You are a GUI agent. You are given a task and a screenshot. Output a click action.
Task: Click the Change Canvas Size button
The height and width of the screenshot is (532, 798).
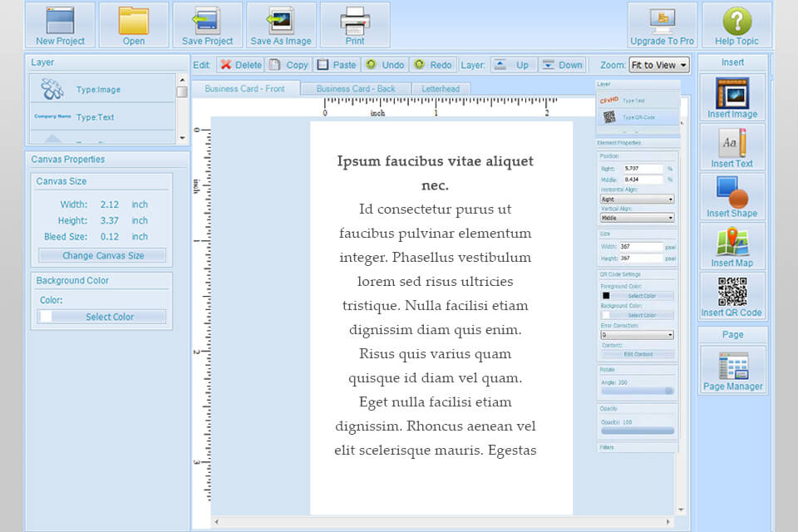point(103,256)
